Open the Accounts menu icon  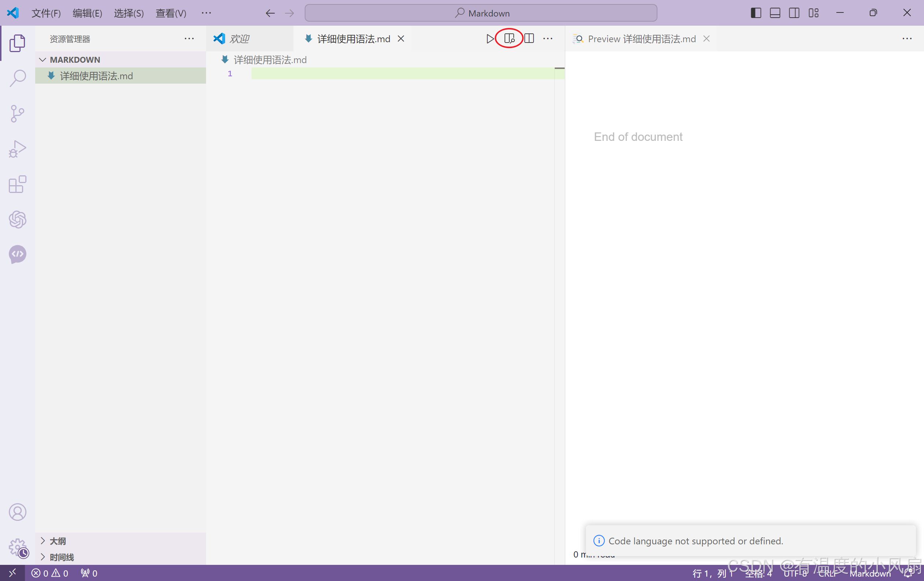(x=17, y=512)
